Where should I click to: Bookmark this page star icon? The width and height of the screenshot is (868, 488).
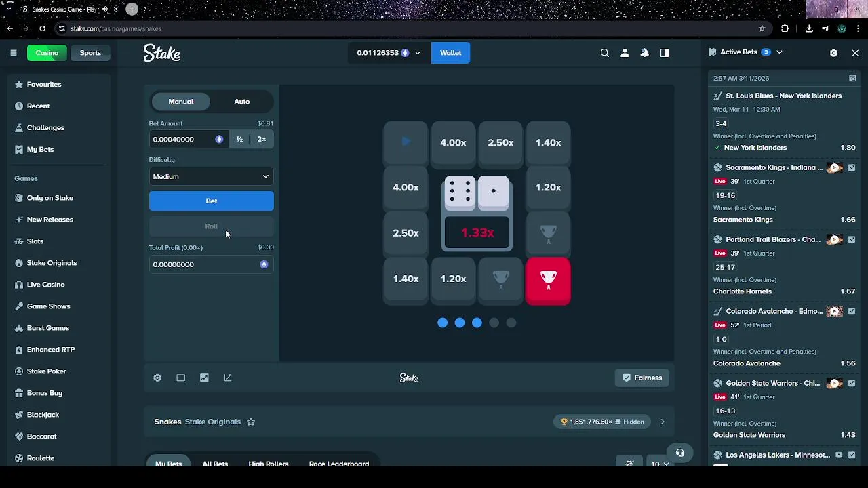762,28
